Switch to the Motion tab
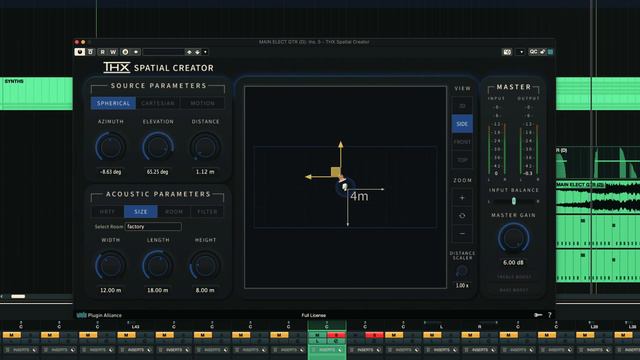The image size is (640, 360). click(202, 103)
